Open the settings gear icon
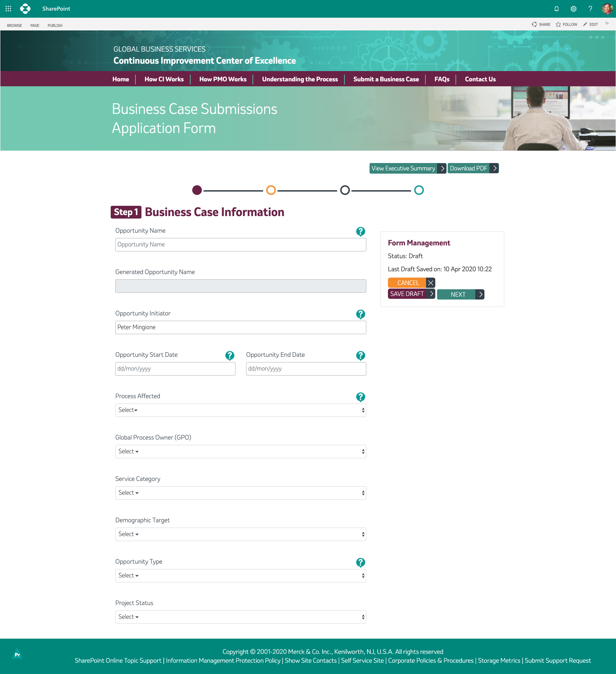Viewport: 616px width, 674px height. [x=573, y=9]
